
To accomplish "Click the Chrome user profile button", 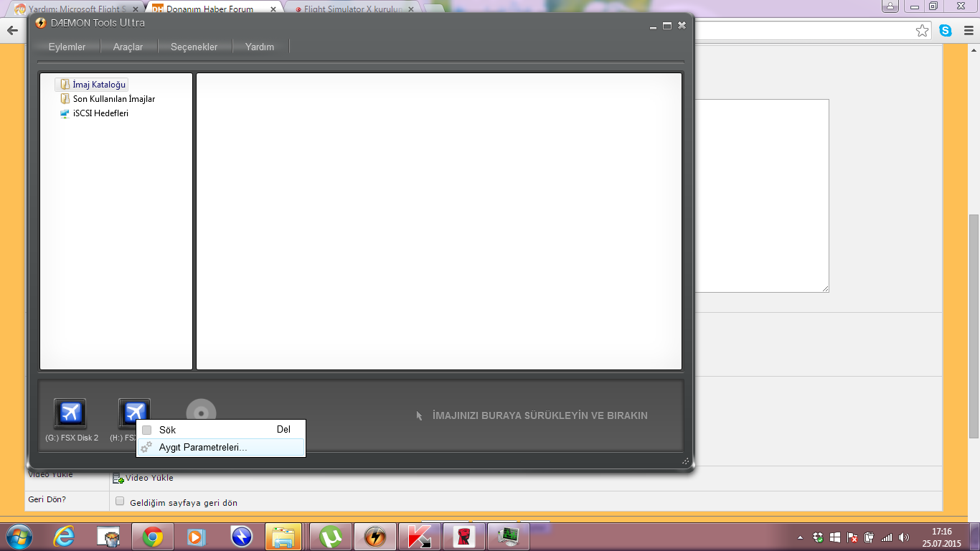I will (x=890, y=6).
